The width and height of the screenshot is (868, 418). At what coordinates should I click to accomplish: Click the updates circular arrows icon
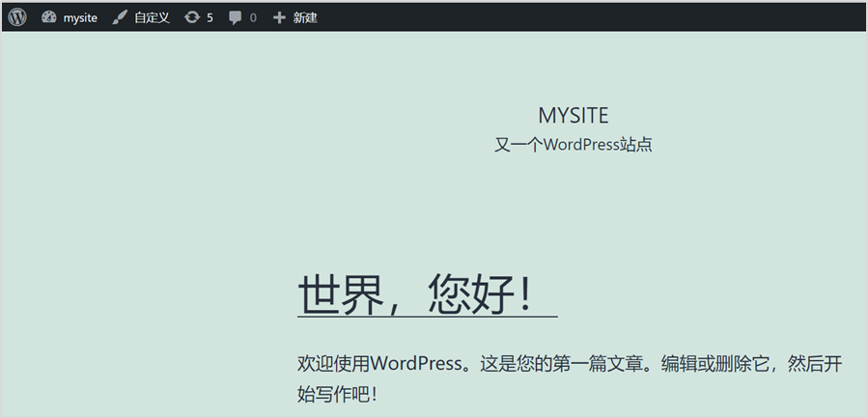click(192, 17)
